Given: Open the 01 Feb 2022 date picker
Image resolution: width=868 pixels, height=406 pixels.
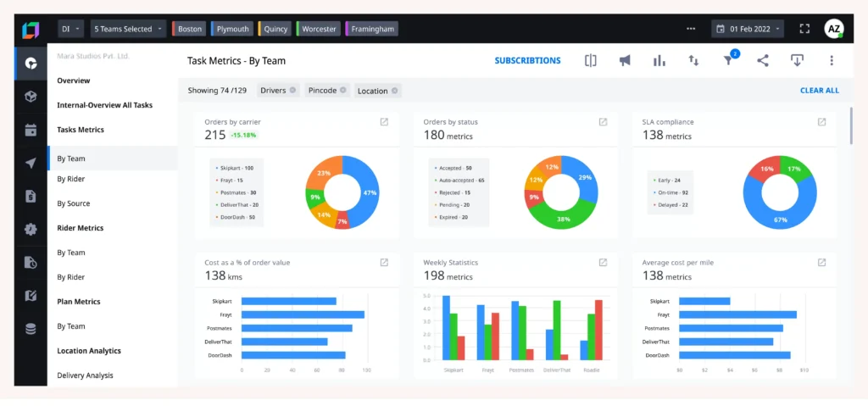Looking at the screenshot, I should (x=747, y=29).
